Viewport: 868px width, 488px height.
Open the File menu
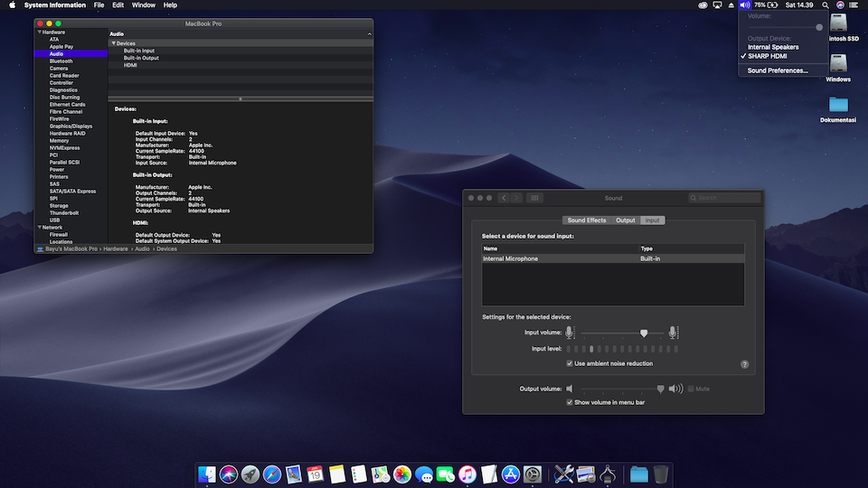coord(99,5)
